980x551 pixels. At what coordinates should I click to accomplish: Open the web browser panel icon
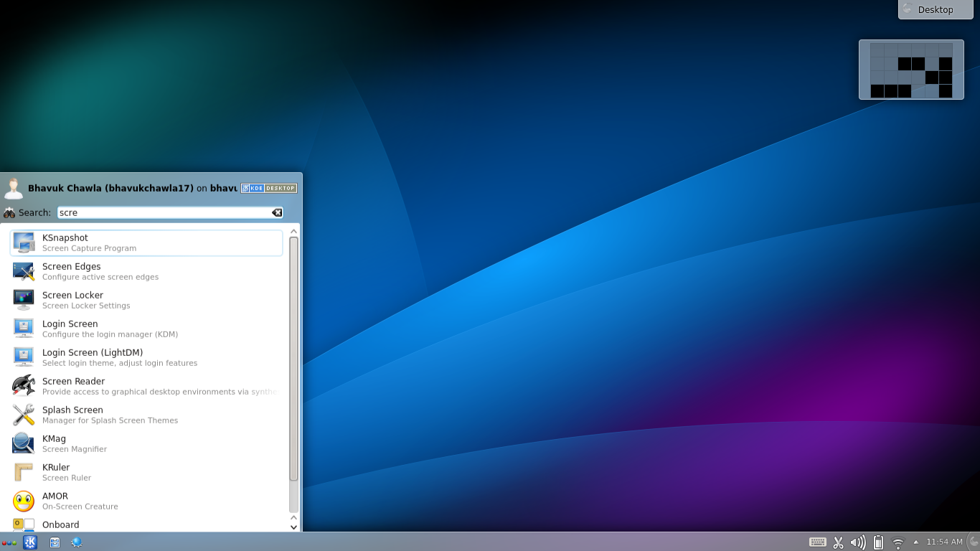[x=77, y=543]
